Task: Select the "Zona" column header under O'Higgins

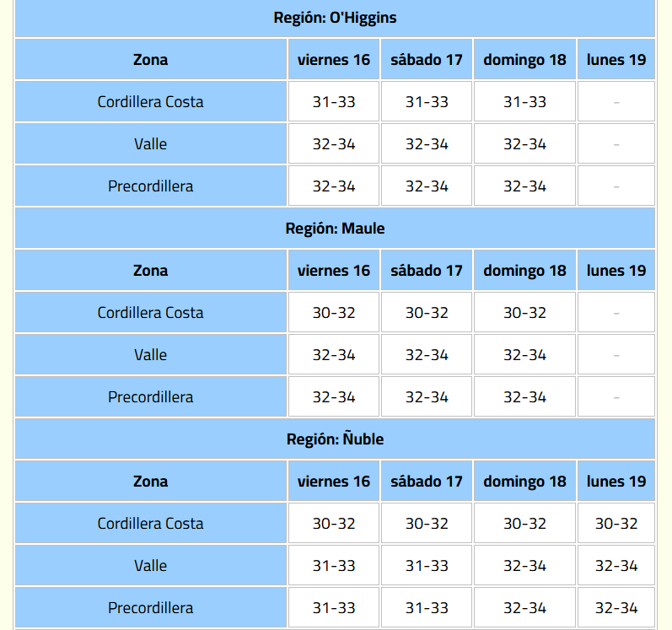Action: 150,60
